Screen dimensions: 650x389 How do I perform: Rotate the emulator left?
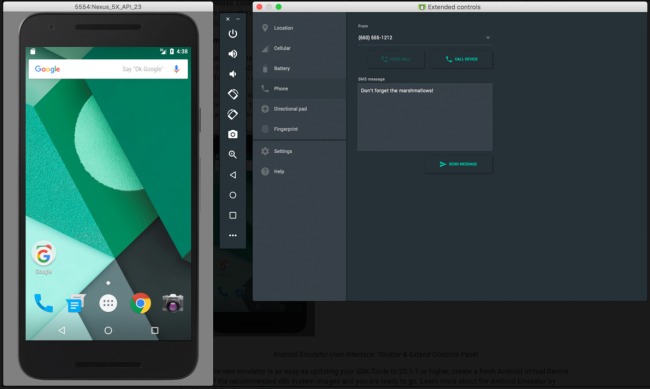point(233,94)
